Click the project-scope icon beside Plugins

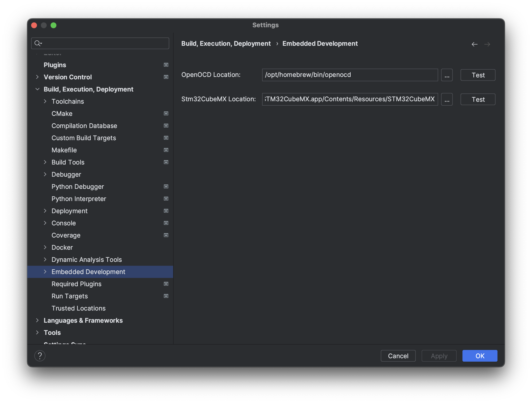tap(166, 65)
